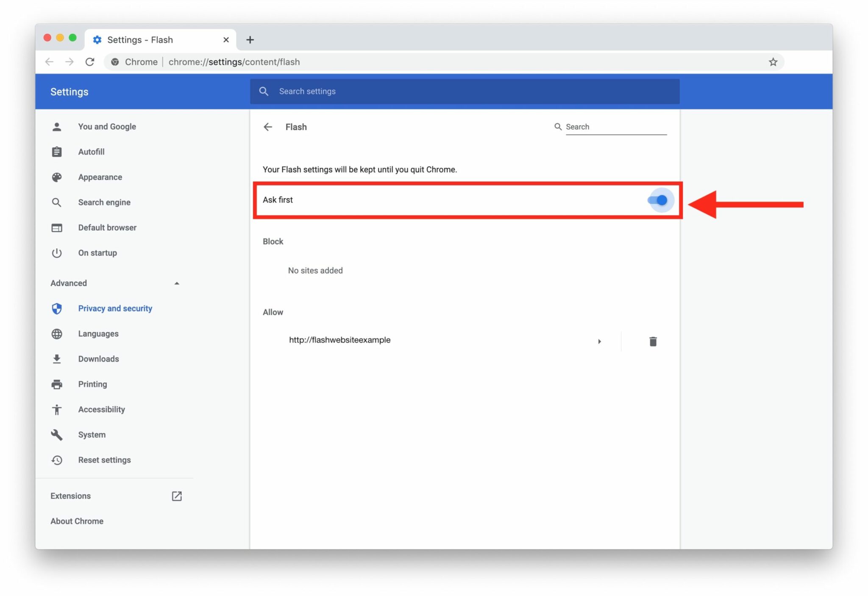
Task: Switch to the Settings - Flash tab
Action: (140, 39)
